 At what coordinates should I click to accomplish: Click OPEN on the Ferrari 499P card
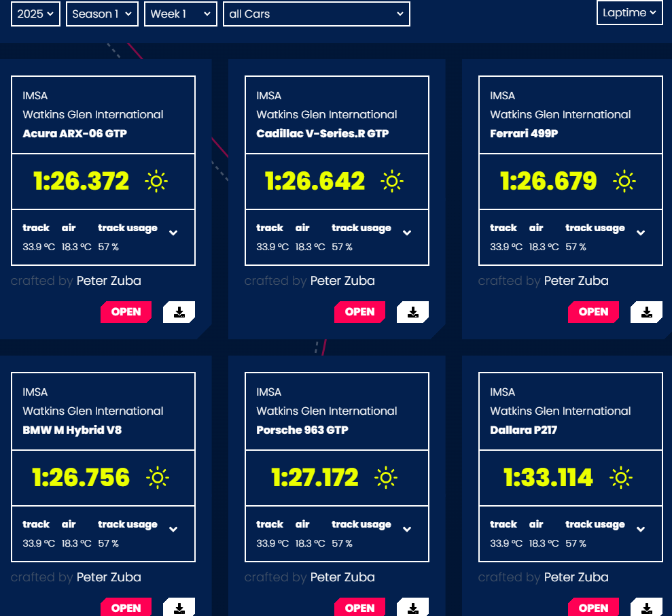tap(594, 312)
